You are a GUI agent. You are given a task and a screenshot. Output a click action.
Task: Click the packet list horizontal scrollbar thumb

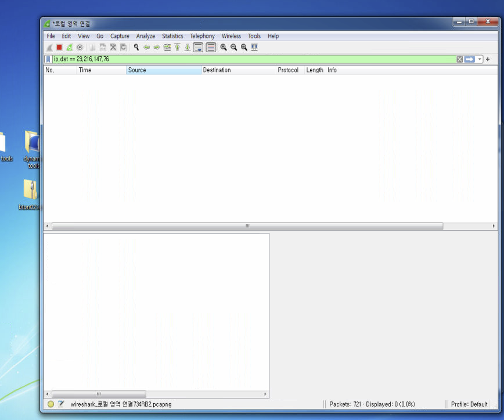tap(247, 226)
